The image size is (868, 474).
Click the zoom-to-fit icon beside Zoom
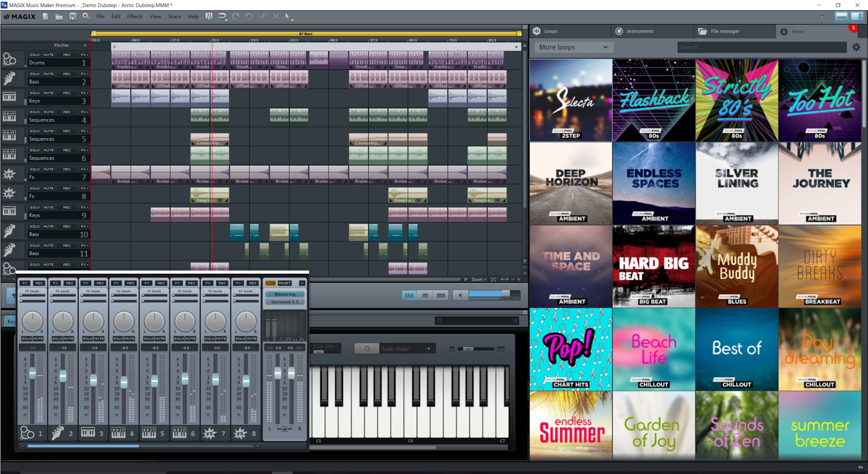pos(493,279)
